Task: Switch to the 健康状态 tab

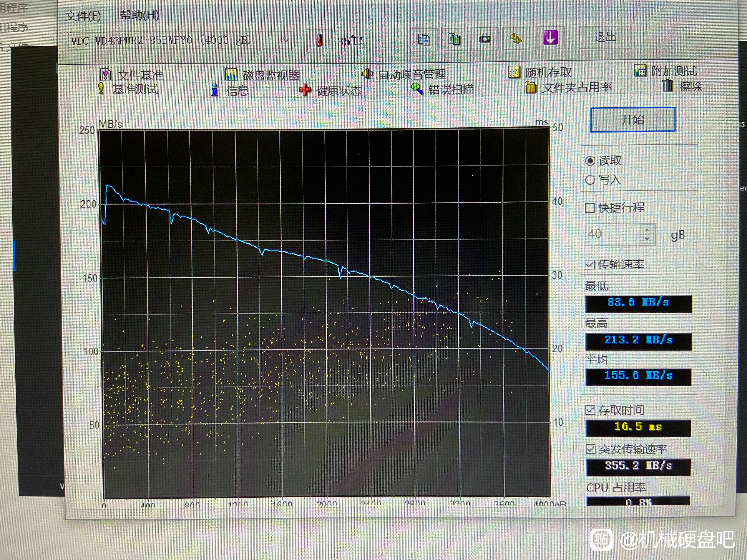Action: tap(330, 90)
